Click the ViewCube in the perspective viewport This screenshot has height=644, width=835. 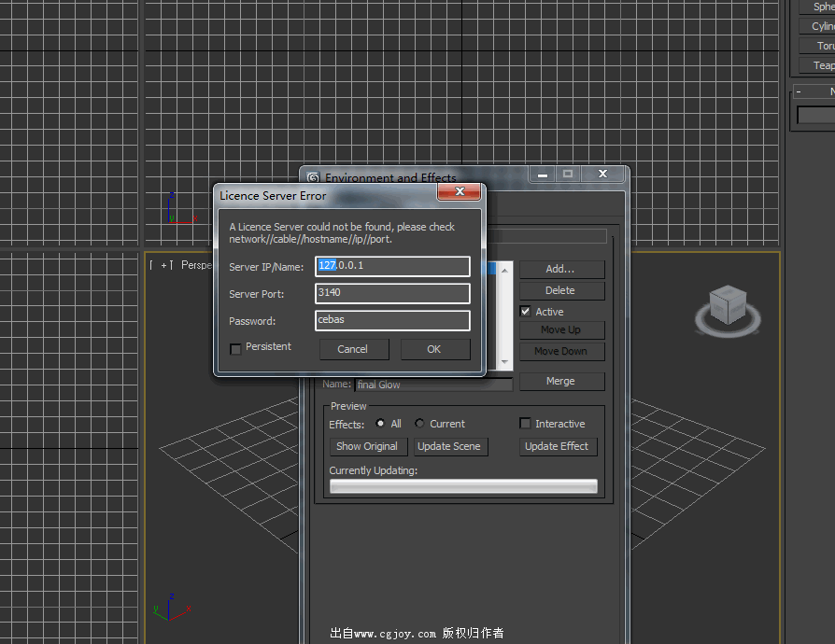pos(728,310)
